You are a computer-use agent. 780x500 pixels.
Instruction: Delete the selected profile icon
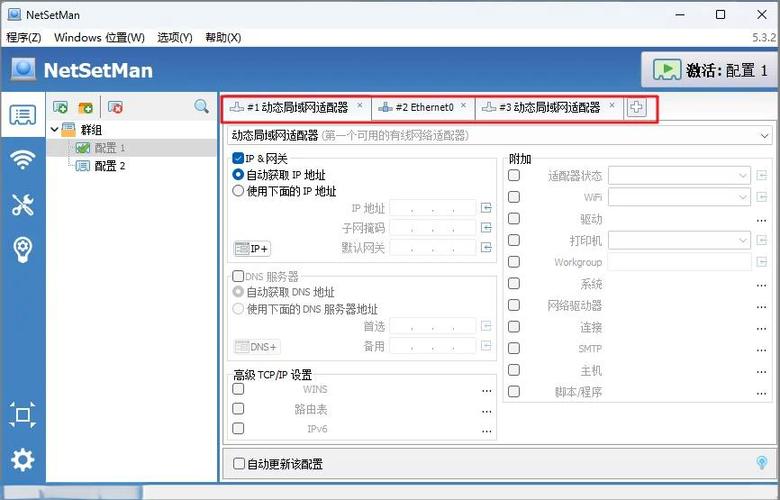click(115, 107)
